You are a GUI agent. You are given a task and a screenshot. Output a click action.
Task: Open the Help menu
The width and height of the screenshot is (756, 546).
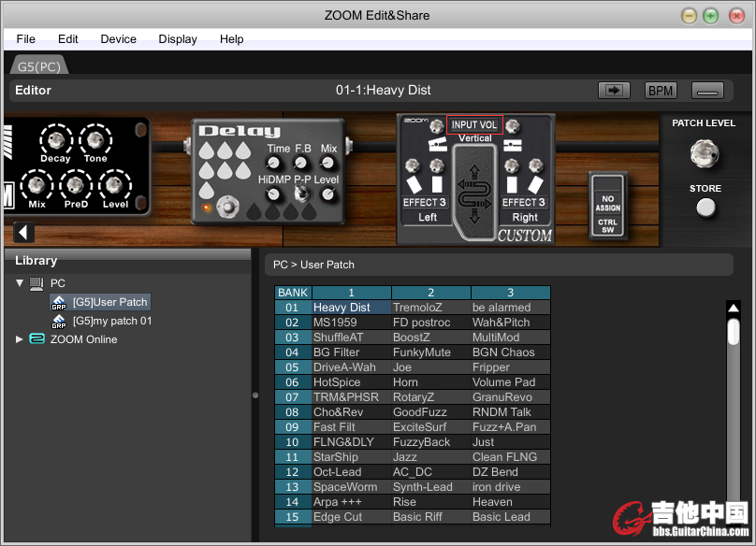pyautogui.click(x=231, y=39)
